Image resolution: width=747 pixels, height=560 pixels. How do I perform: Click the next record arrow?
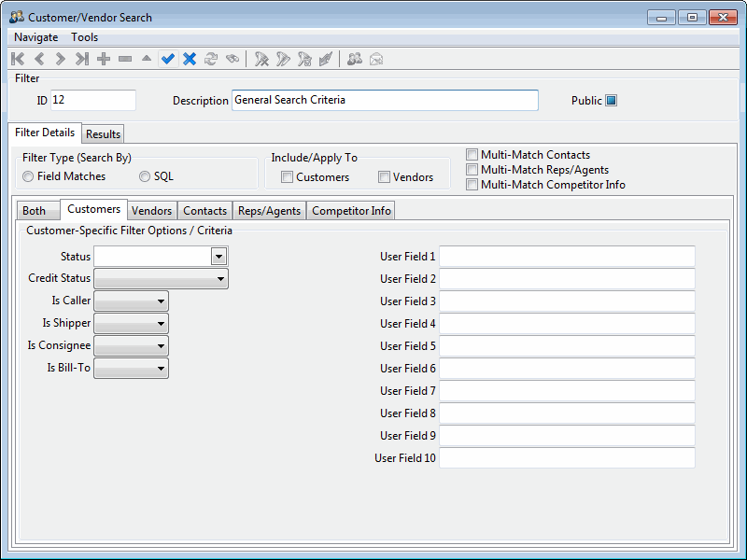point(61,59)
